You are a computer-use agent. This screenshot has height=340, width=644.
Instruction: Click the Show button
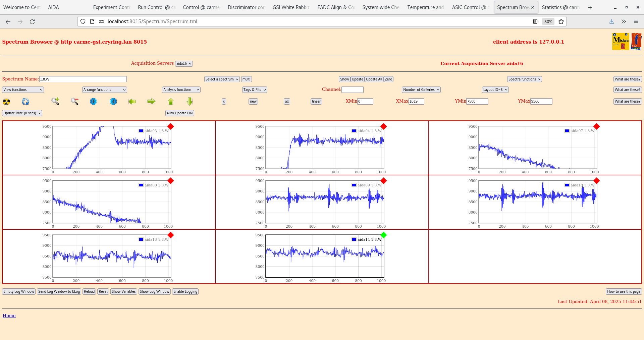point(344,79)
